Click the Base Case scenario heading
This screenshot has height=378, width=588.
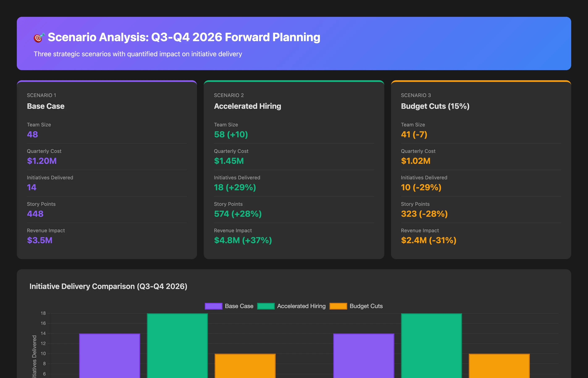pos(46,106)
